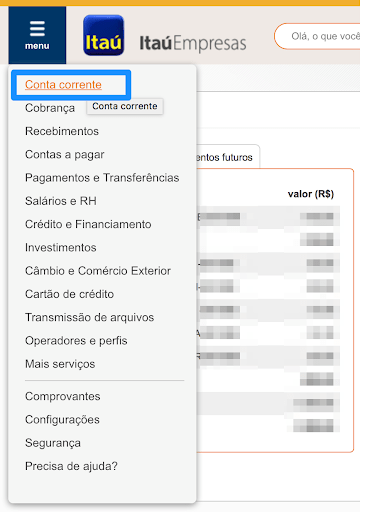
Task: Select Salários e RH
Action: (x=61, y=201)
